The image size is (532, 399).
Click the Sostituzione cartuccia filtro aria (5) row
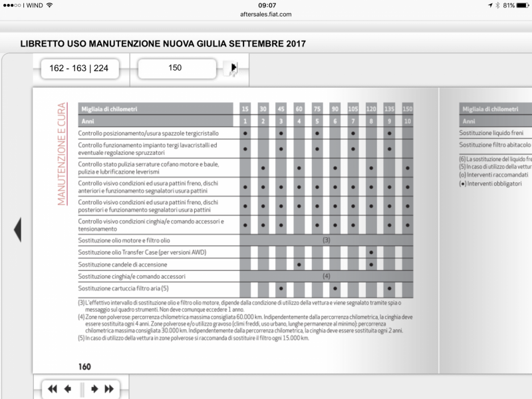[123, 288]
